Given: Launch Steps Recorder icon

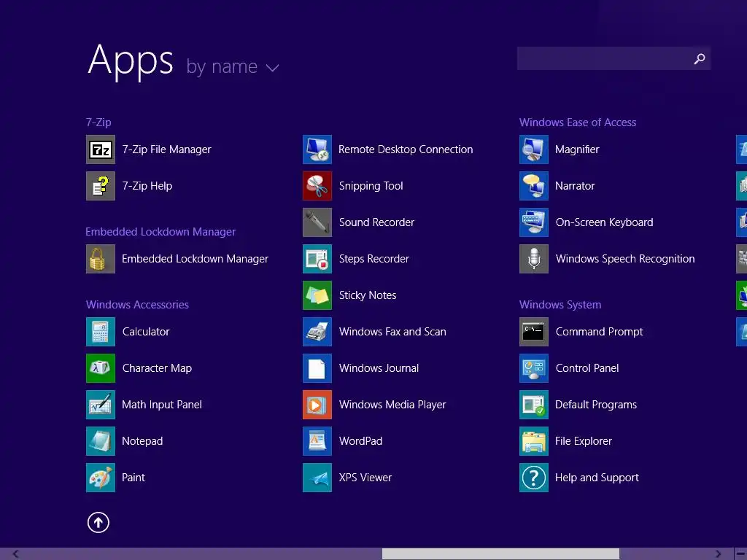Looking at the screenshot, I should (317, 259).
